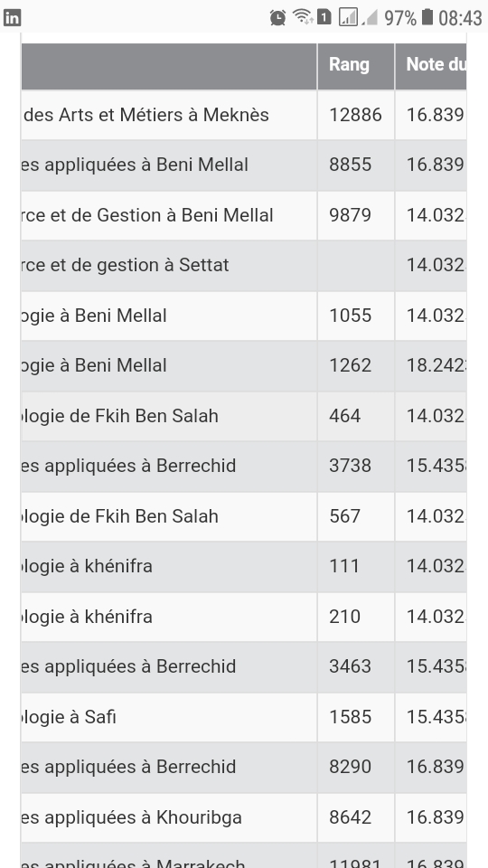The height and width of the screenshot is (868, 488).
Task: Tap the alarm clock status icon
Action: [277, 18]
